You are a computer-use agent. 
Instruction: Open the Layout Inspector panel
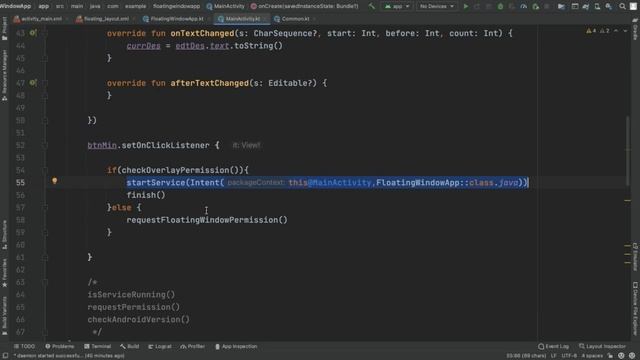602,346
